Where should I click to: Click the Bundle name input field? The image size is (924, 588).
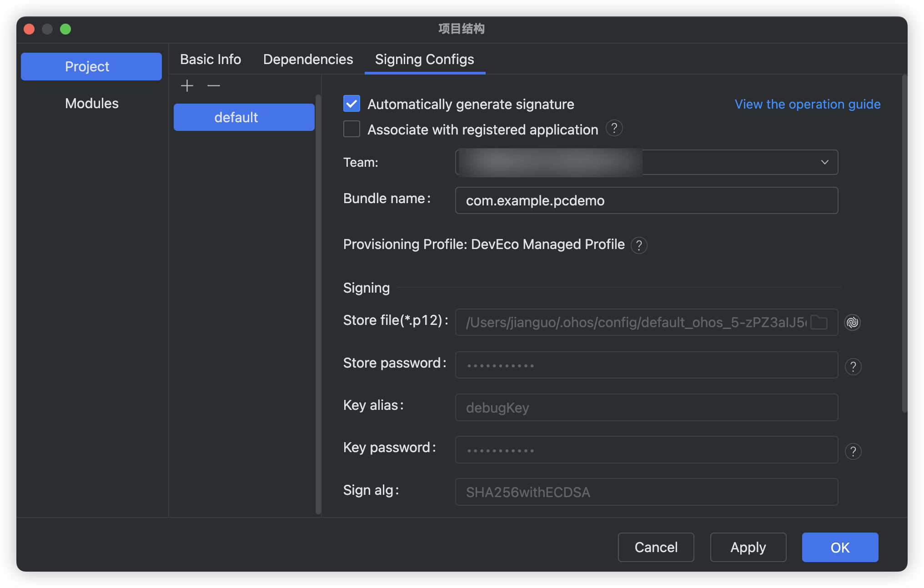(x=646, y=200)
